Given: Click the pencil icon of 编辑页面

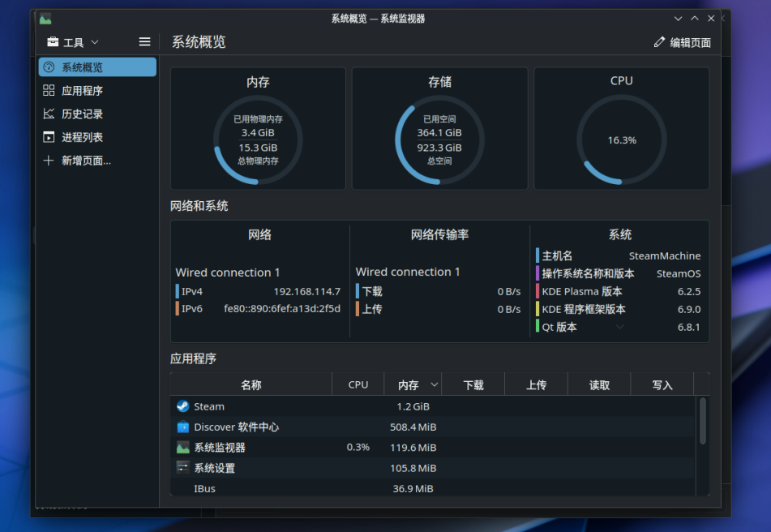Looking at the screenshot, I should tap(659, 42).
